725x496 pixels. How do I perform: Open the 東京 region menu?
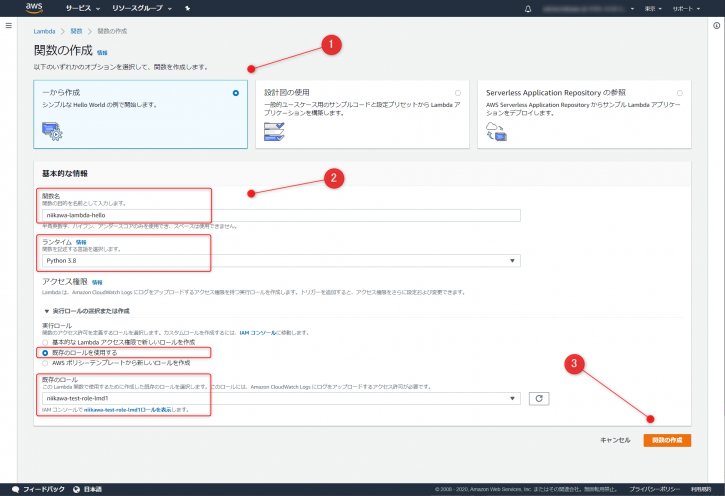tap(653, 9)
